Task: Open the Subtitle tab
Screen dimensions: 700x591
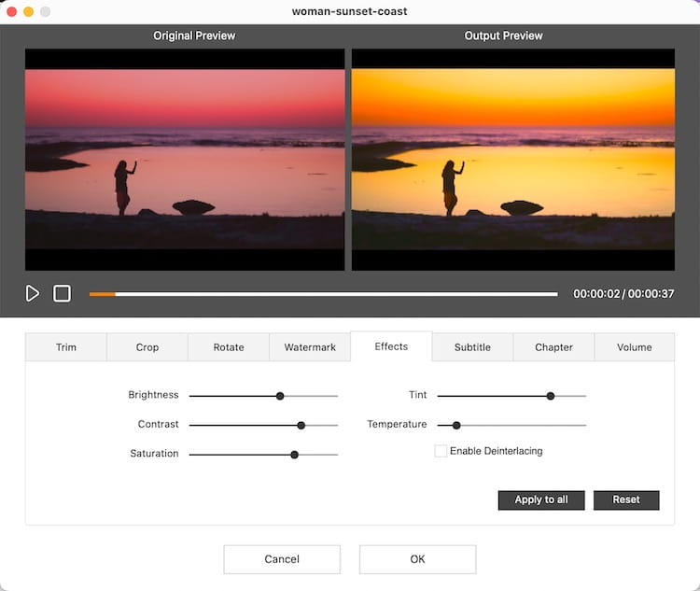Action: pos(472,347)
